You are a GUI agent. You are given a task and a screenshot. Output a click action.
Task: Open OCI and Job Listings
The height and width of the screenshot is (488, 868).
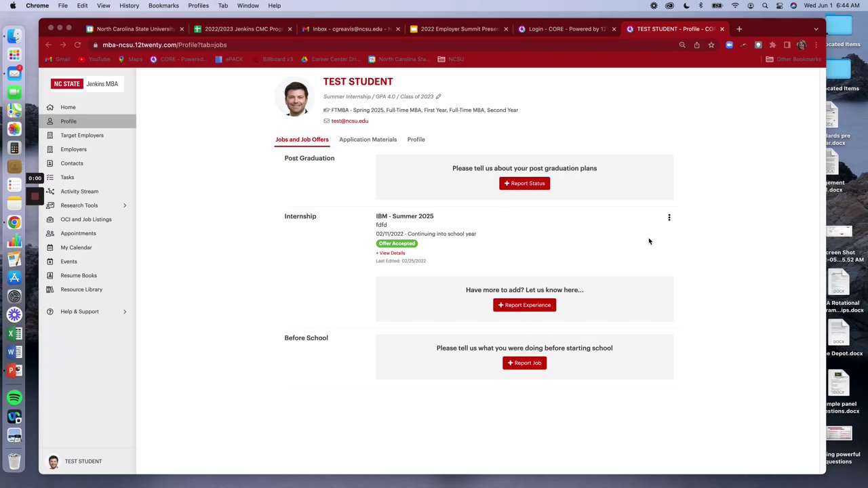[86, 220]
